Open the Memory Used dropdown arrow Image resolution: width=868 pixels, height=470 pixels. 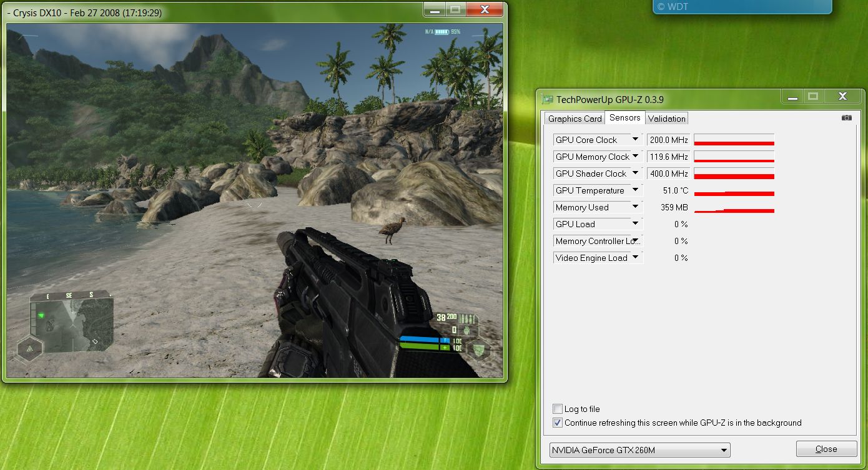point(635,207)
